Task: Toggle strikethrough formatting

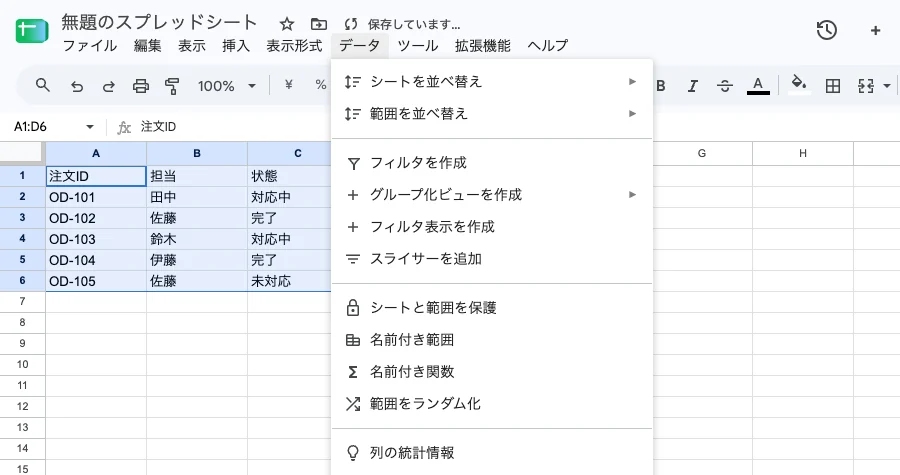Action: coord(725,86)
